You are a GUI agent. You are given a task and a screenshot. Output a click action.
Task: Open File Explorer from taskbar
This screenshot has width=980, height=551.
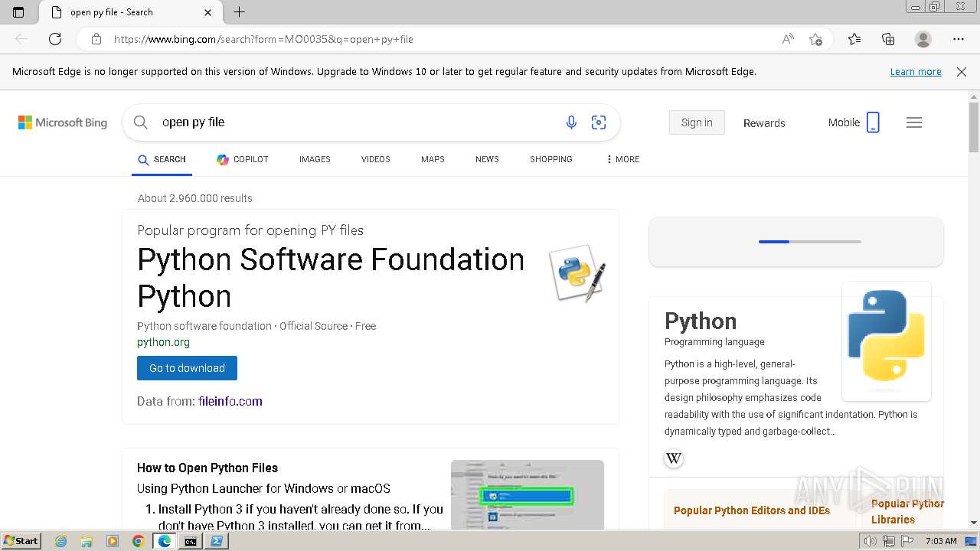click(x=87, y=541)
